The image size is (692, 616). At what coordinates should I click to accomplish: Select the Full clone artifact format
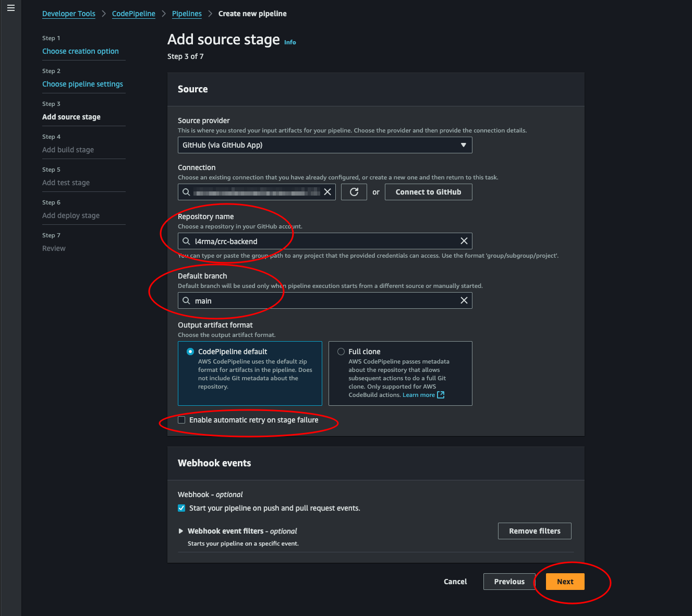341,352
